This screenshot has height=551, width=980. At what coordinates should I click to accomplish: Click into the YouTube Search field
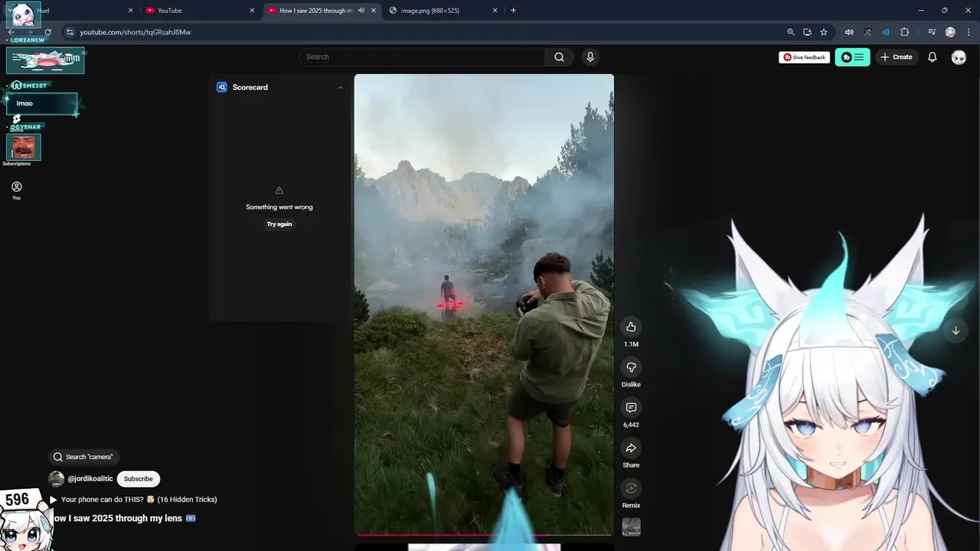pos(422,57)
